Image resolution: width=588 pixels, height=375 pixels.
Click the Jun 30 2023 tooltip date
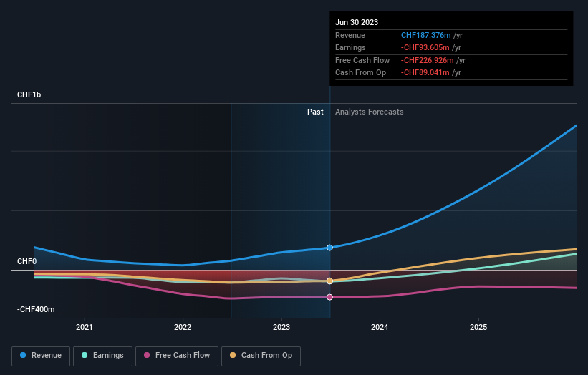tap(357, 22)
